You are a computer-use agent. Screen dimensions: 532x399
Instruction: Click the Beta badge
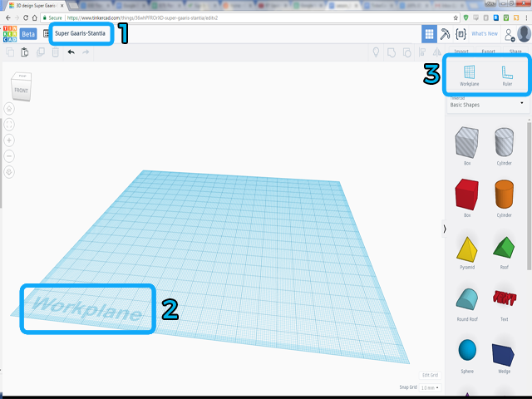28,34
